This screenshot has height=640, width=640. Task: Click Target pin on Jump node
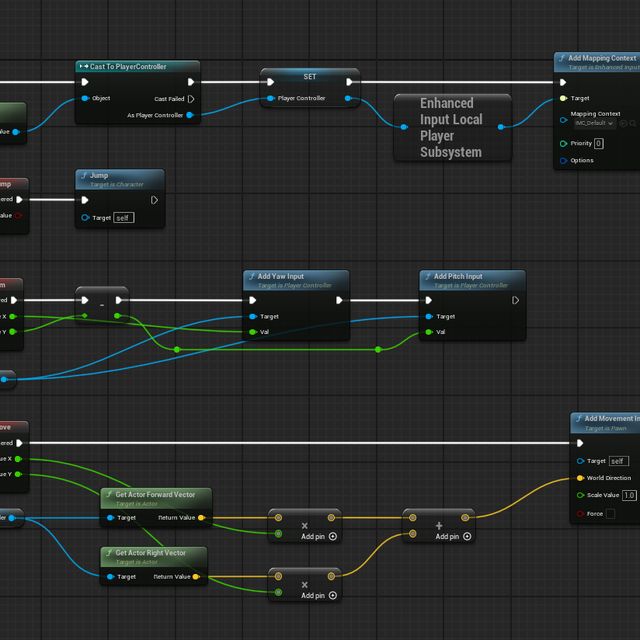pos(85,218)
